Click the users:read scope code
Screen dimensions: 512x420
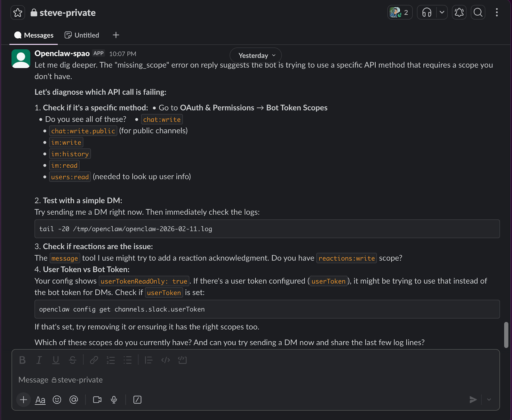(70, 177)
